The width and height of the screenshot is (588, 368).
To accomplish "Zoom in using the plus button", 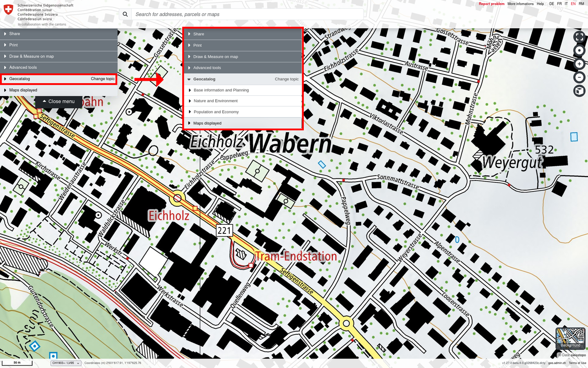I will point(579,64).
